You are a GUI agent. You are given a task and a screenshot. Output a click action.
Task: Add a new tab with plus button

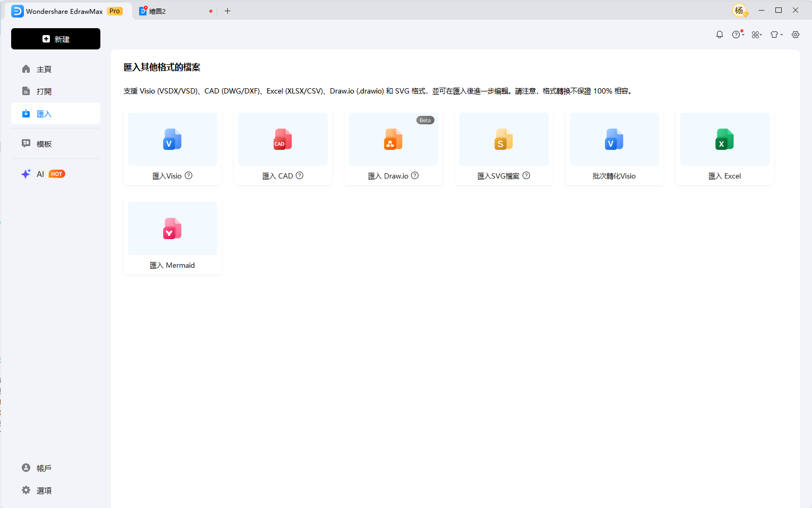coord(227,11)
